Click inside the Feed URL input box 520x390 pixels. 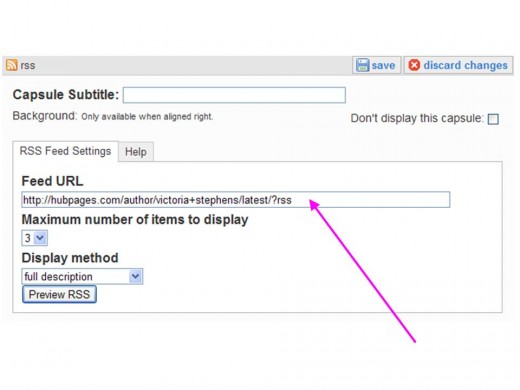click(236, 200)
